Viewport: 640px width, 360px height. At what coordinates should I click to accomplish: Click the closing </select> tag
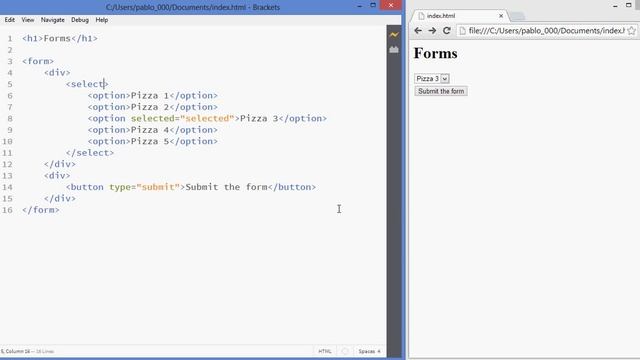coord(90,153)
